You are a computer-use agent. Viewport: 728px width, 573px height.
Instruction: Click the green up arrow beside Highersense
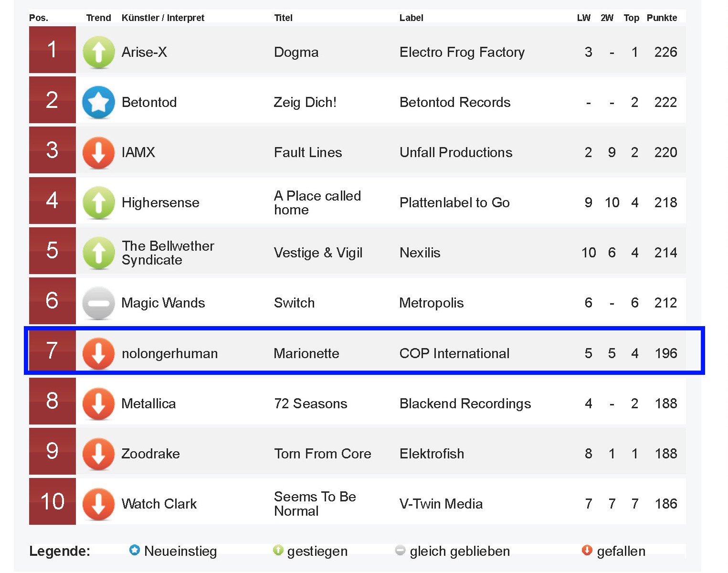98,202
